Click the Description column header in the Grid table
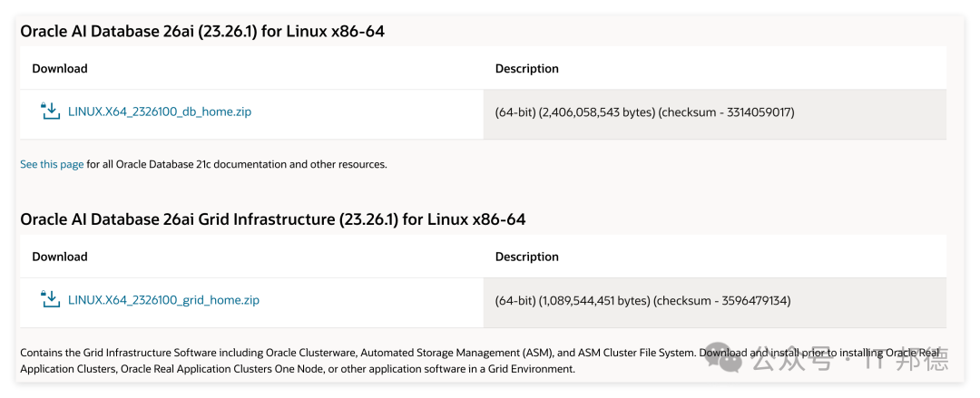 pos(527,257)
